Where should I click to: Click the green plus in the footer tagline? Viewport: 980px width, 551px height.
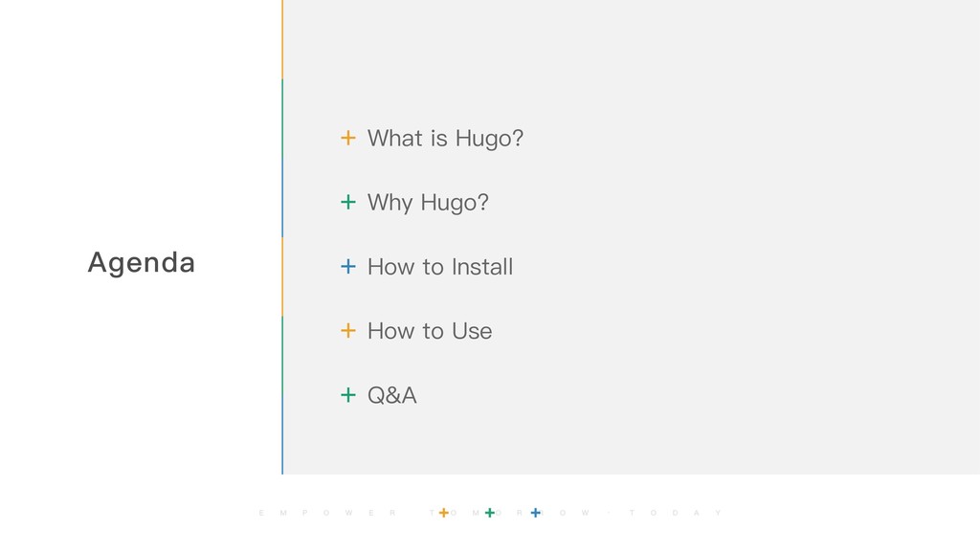pyautogui.click(x=490, y=513)
